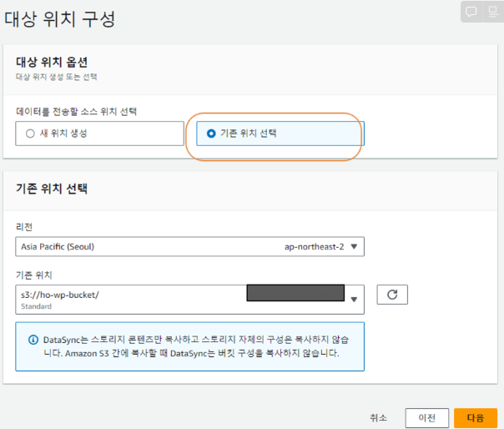Click the panel layout icon at top right
Image resolution: width=504 pixels, height=429 pixels.
point(493,12)
